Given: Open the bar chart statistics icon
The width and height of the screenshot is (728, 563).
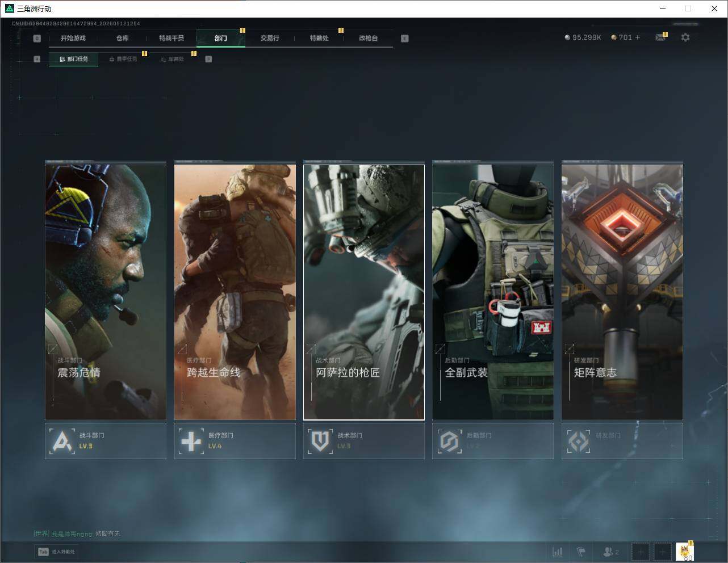Looking at the screenshot, I should [558, 552].
